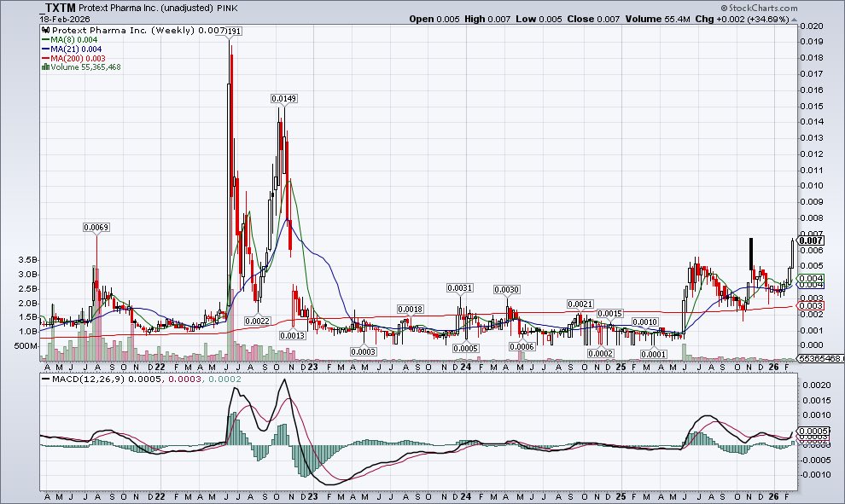This screenshot has height=504, width=845.
Task: Select the red MA(200) legend line marker
Action: click(45, 58)
